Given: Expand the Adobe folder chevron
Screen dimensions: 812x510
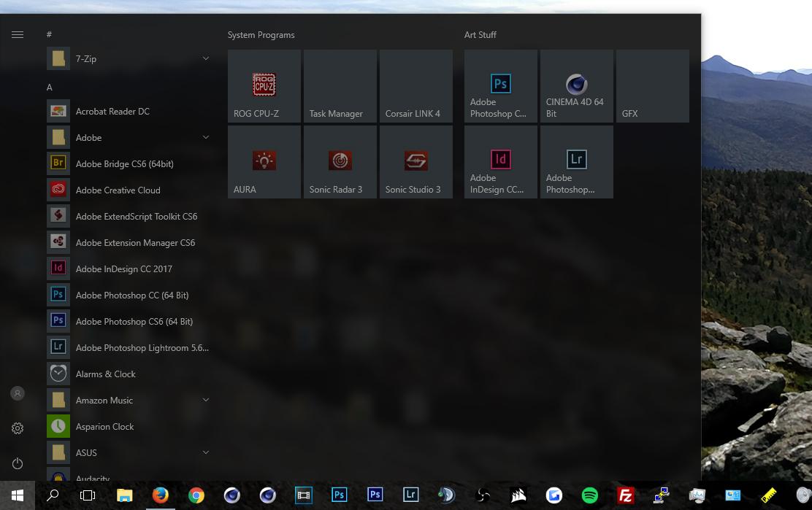Looking at the screenshot, I should [x=206, y=137].
